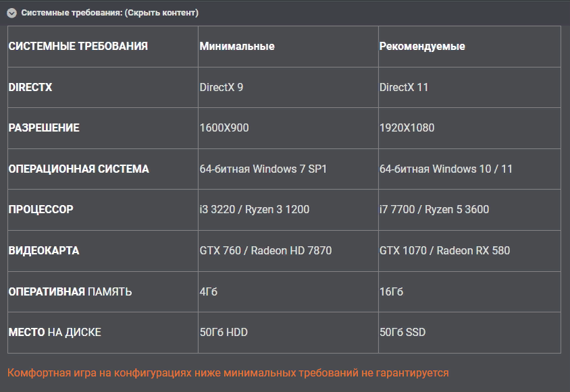Click the 64-битная Windows 7 SP1 cell
570x392 pixels.
pos(263,169)
